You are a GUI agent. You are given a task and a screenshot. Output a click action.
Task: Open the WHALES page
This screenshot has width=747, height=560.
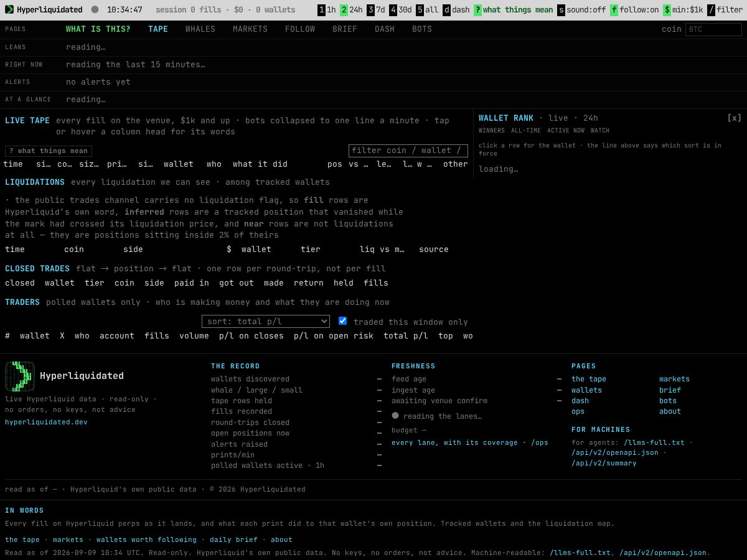click(200, 29)
